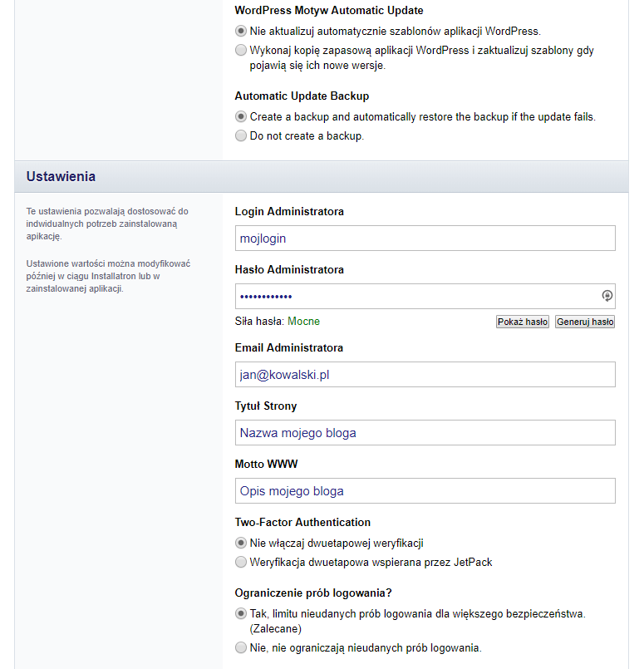Select 'Do not create a backup' option
644x669 pixels.
tap(241, 135)
